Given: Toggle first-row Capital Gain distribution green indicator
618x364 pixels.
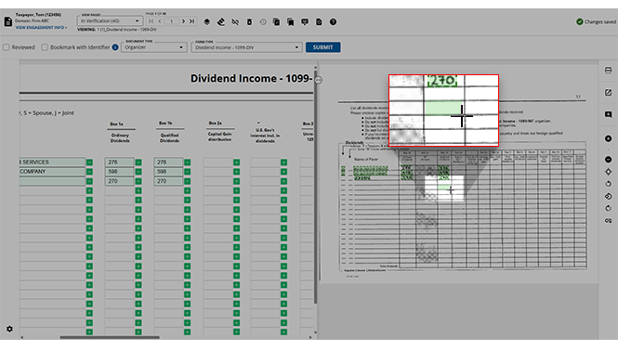Looking at the screenshot, I should pyautogui.click(x=236, y=162).
